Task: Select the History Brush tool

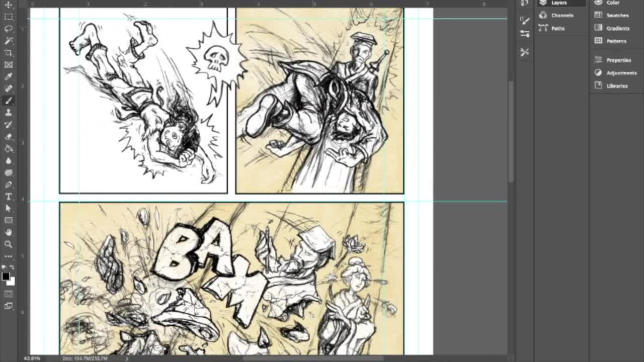Action: click(x=9, y=125)
